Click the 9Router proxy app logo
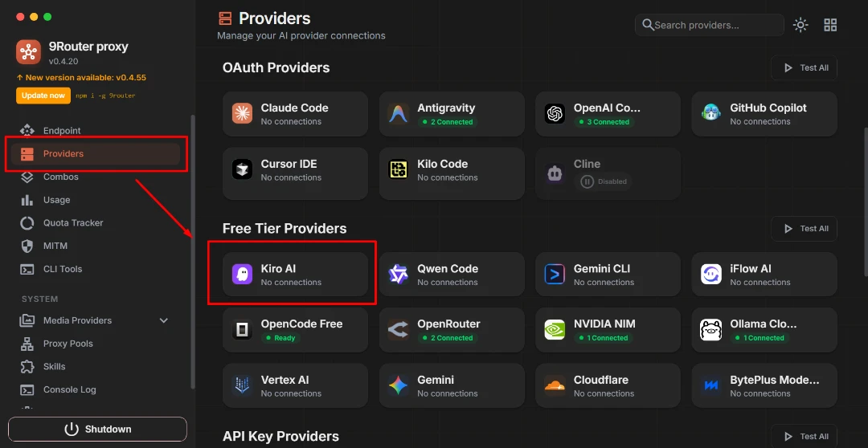Viewport: 868px width, 448px height. click(28, 52)
